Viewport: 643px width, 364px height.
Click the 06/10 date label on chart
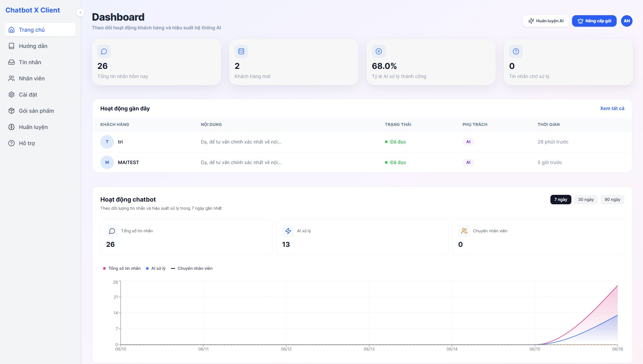pyautogui.click(x=121, y=349)
